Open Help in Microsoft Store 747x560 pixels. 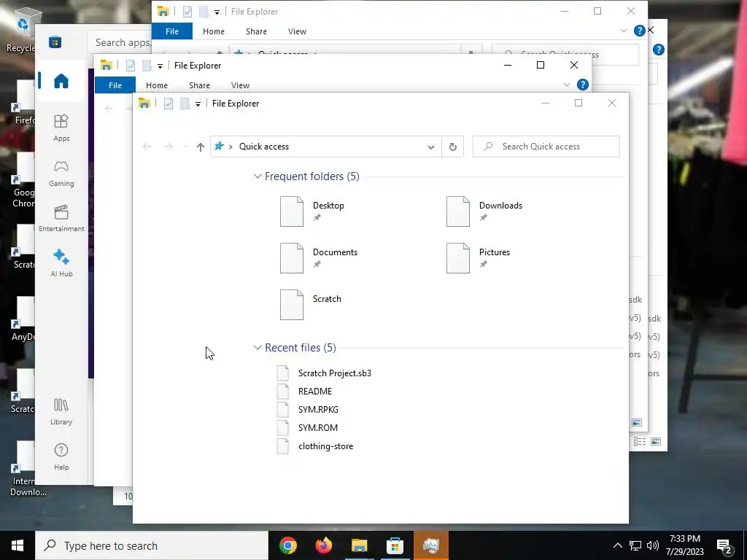click(x=61, y=456)
